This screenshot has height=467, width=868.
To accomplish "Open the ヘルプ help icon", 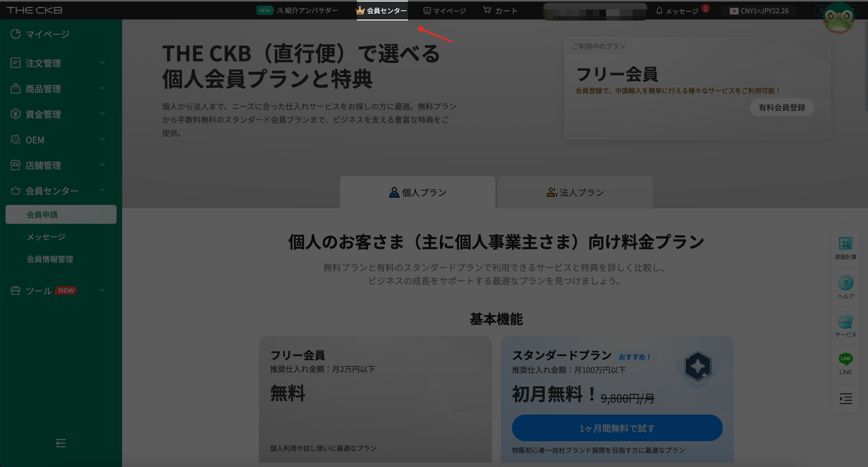I will click(846, 287).
